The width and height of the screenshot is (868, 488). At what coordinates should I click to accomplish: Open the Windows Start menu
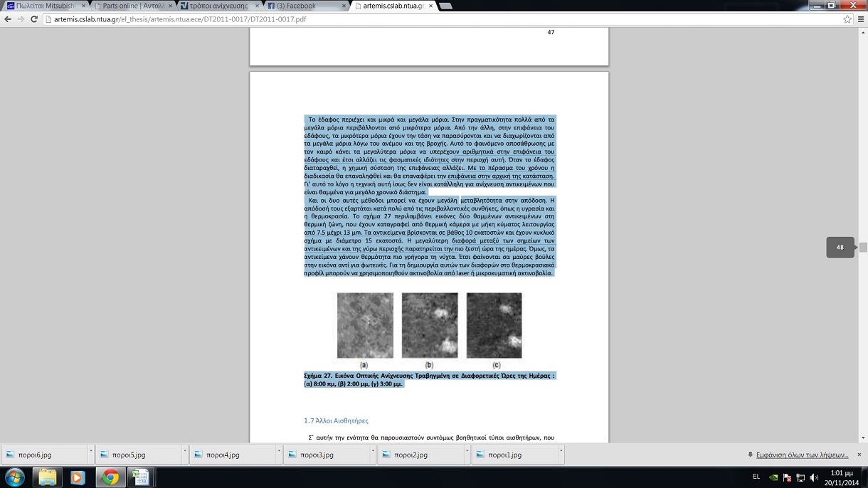pyautogui.click(x=14, y=477)
